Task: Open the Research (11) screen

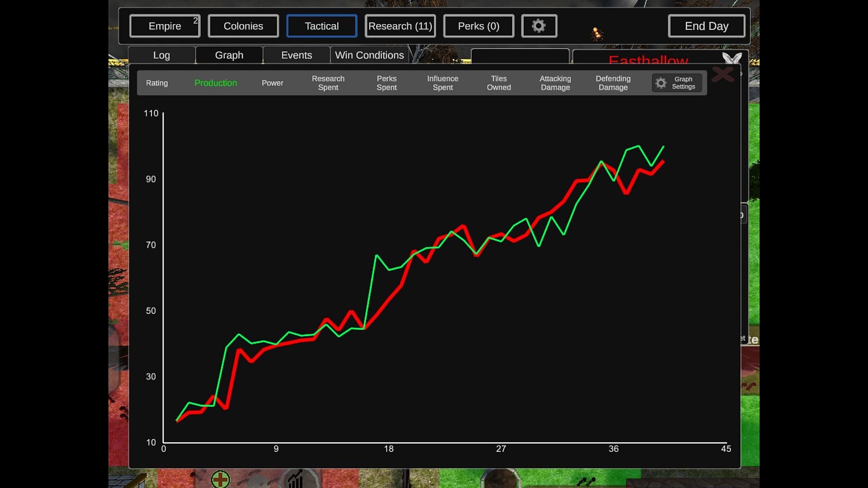Action: point(400,26)
